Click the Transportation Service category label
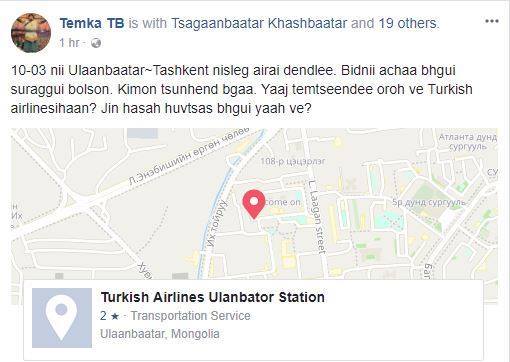This screenshot has width=510, height=362. pyautogui.click(x=190, y=316)
